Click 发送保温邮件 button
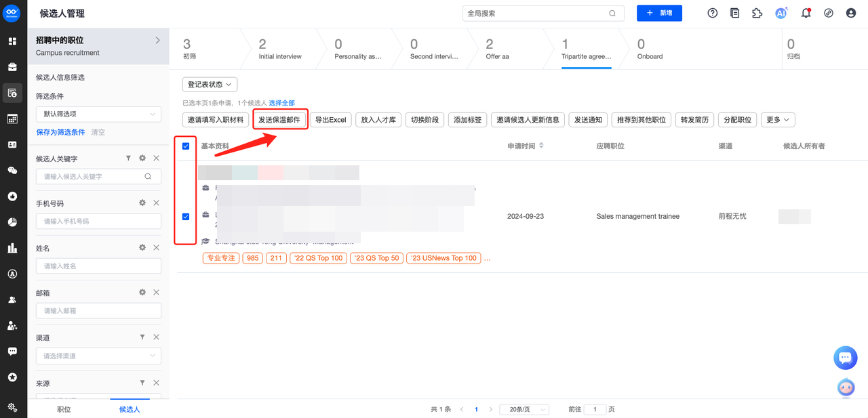The height and width of the screenshot is (418, 868). tap(280, 120)
